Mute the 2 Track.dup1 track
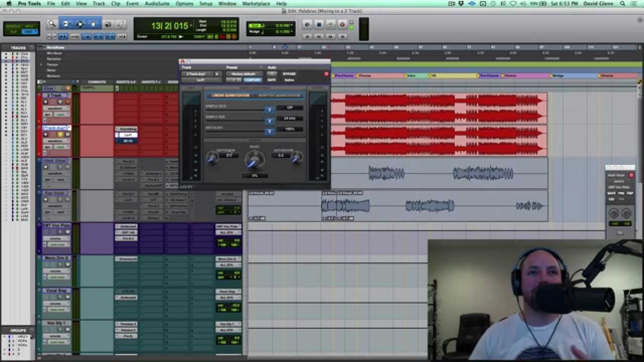The width and height of the screenshot is (644, 362). pyautogui.click(x=67, y=134)
